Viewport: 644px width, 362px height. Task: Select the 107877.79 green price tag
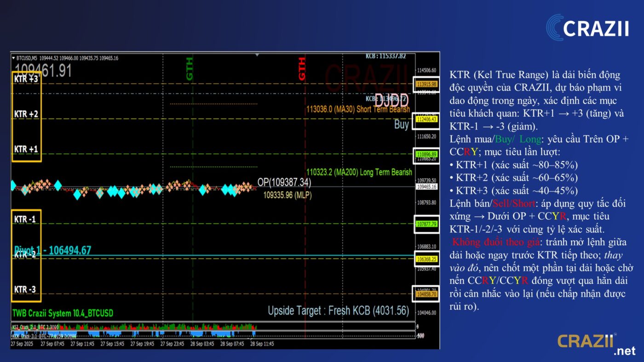point(426,224)
